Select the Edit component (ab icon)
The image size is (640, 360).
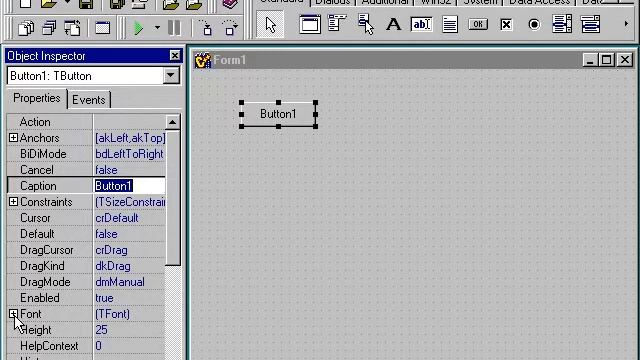(x=421, y=24)
